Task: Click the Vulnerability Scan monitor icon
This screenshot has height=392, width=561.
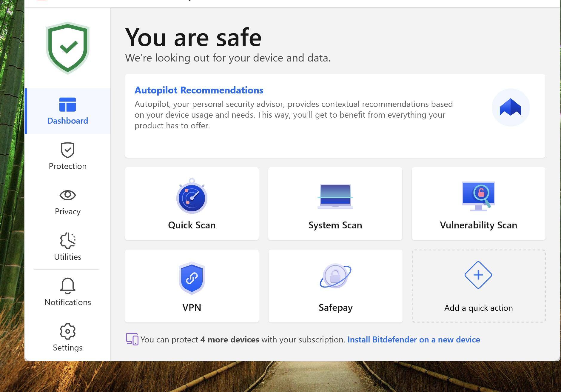Action: click(x=478, y=196)
